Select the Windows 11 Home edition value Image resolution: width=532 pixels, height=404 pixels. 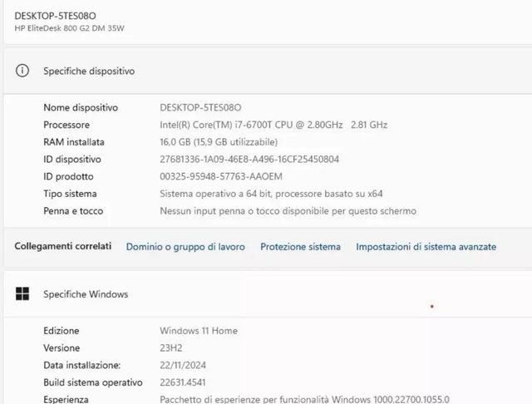(199, 331)
